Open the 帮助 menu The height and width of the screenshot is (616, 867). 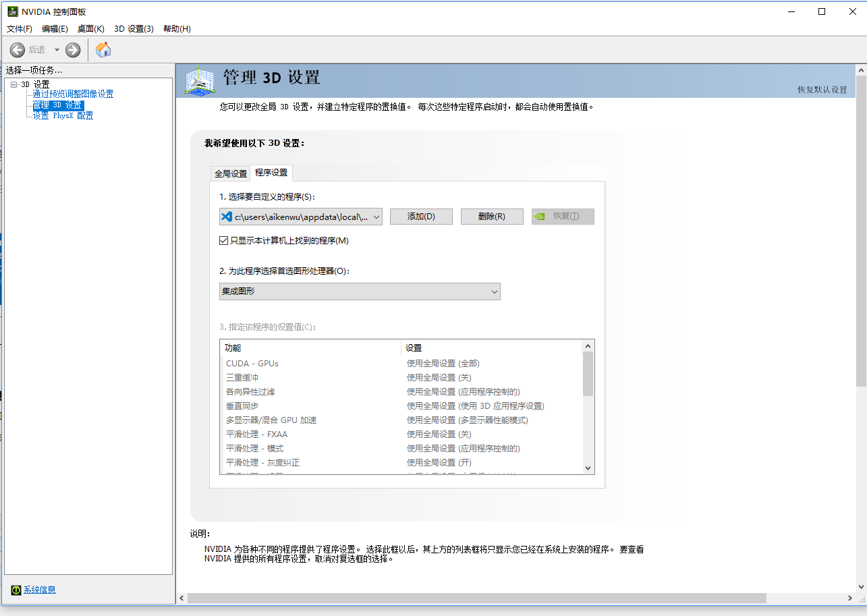[x=177, y=29]
